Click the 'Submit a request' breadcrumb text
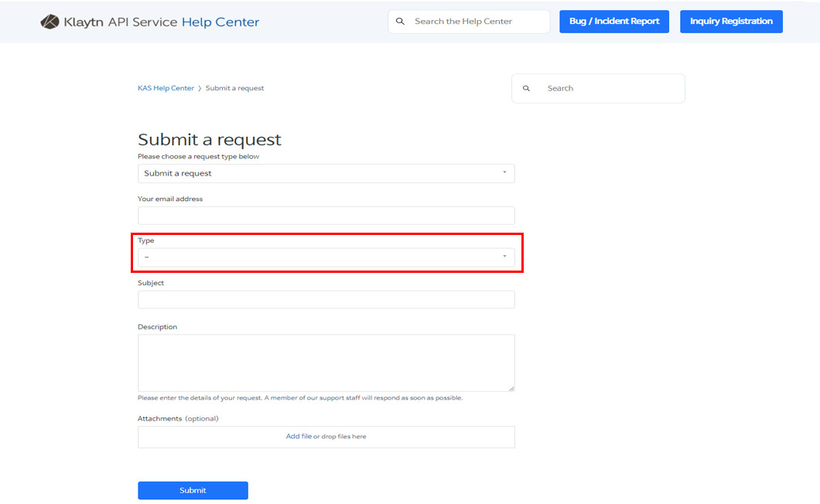This screenshot has height=504, width=820. click(x=234, y=88)
